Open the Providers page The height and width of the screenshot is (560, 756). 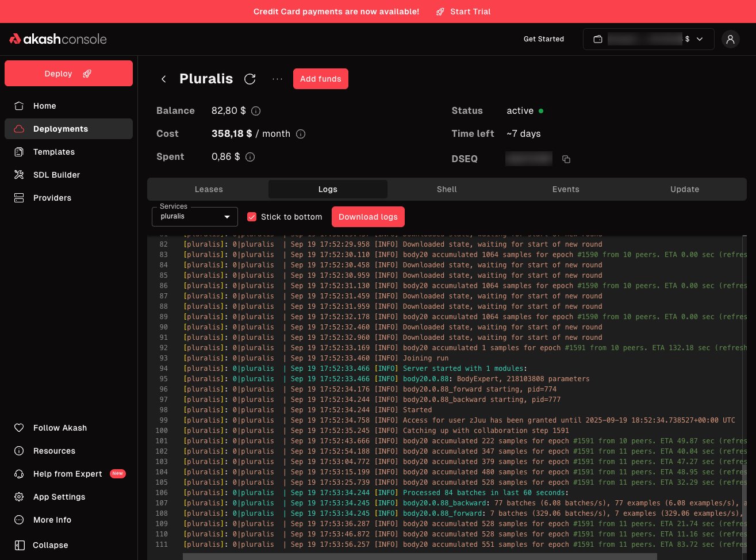pos(52,198)
